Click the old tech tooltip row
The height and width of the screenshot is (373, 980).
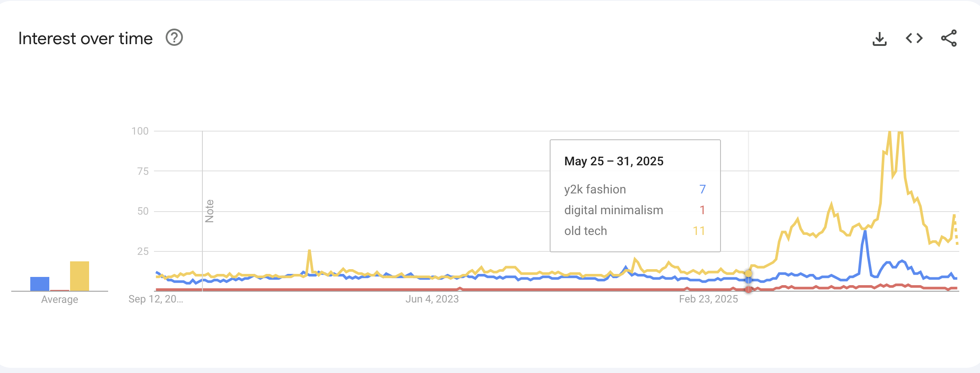click(x=635, y=231)
